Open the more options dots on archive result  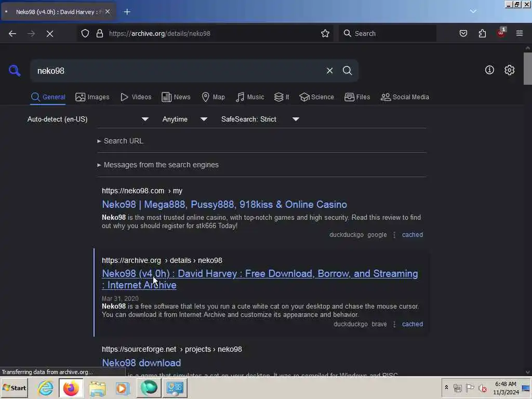pyautogui.click(x=394, y=324)
